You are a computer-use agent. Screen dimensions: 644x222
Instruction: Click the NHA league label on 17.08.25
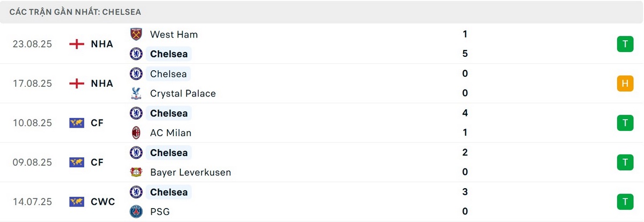pos(102,83)
